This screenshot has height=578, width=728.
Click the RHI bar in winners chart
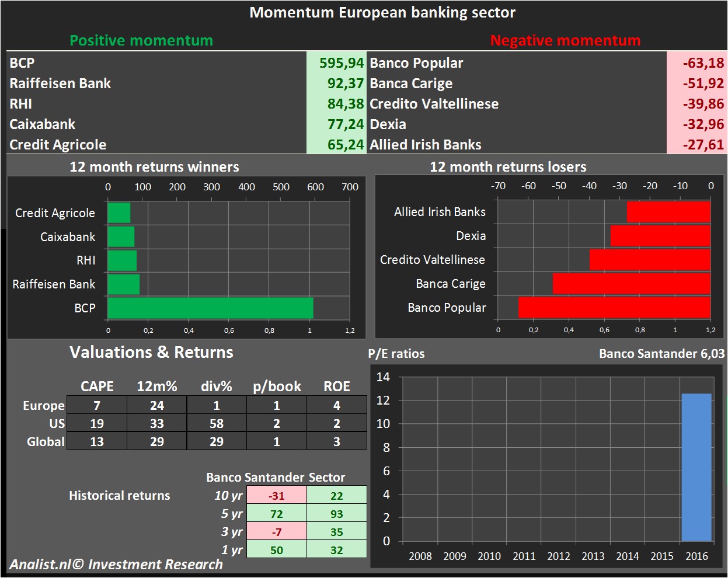point(122,260)
